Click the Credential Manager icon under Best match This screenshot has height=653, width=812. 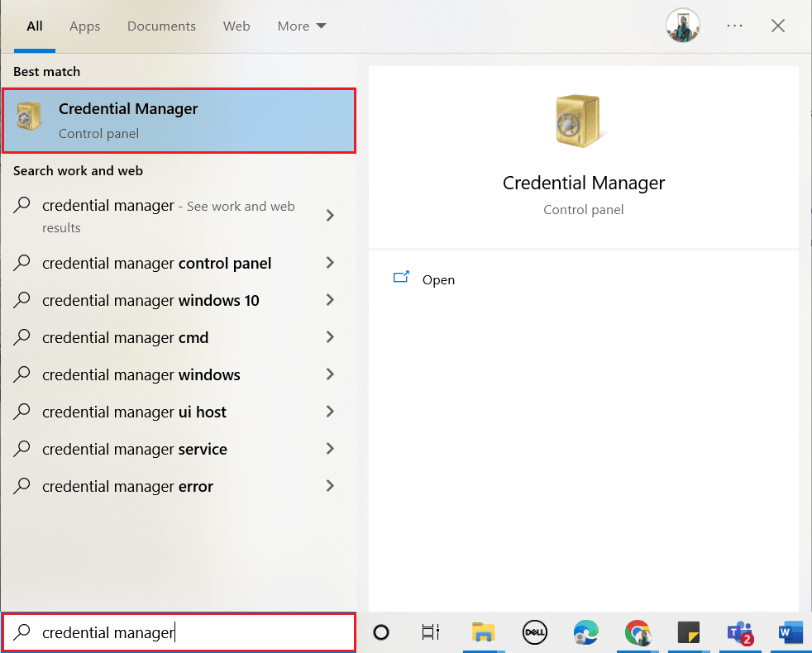[x=30, y=117]
